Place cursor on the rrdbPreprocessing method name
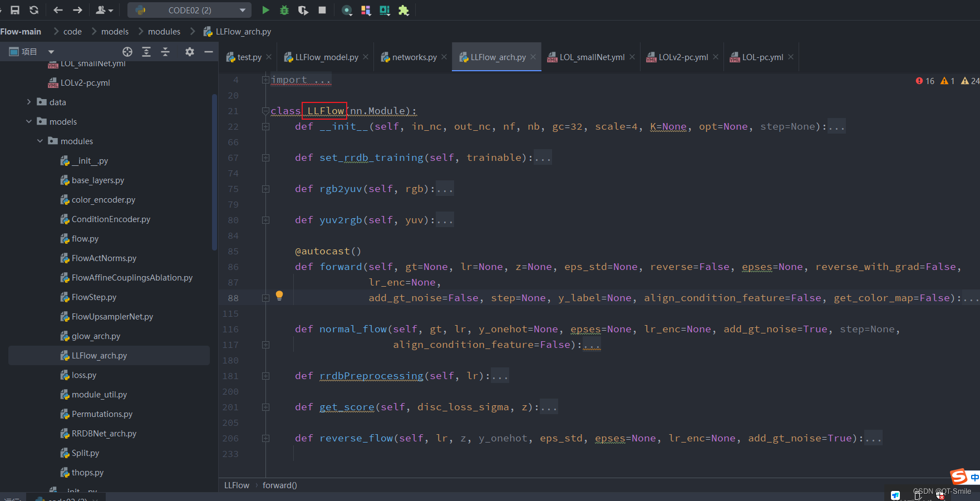This screenshot has height=501, width=980. (371, 376)
